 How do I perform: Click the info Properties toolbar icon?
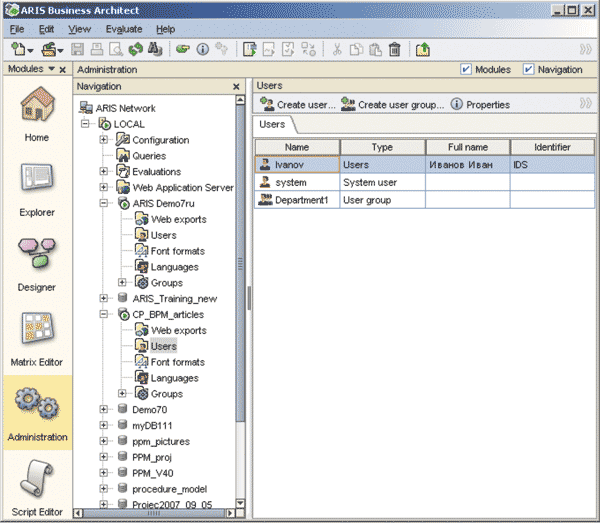pos(202,49)
